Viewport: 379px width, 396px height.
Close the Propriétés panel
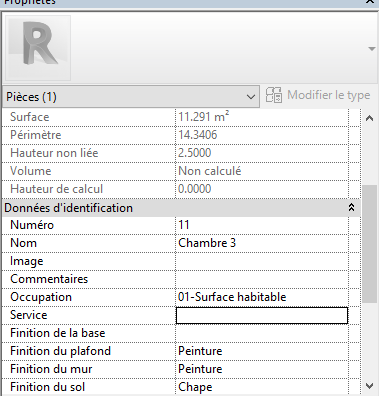click(370, 2)
